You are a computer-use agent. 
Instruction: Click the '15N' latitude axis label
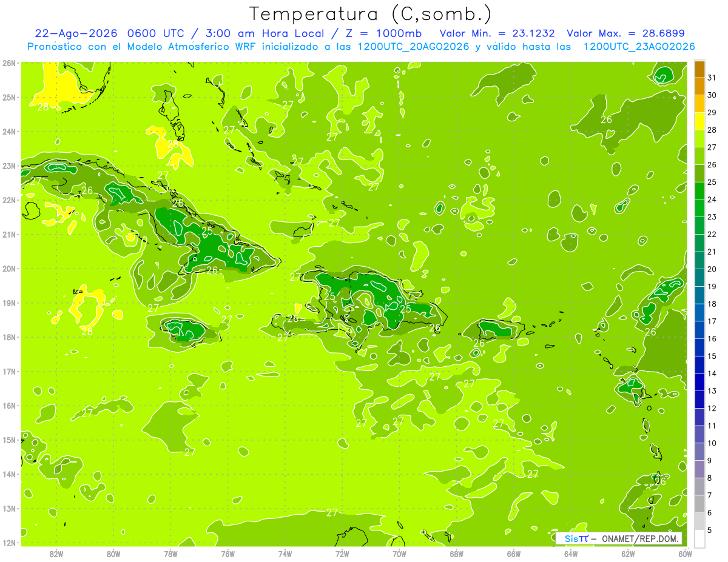9,440
